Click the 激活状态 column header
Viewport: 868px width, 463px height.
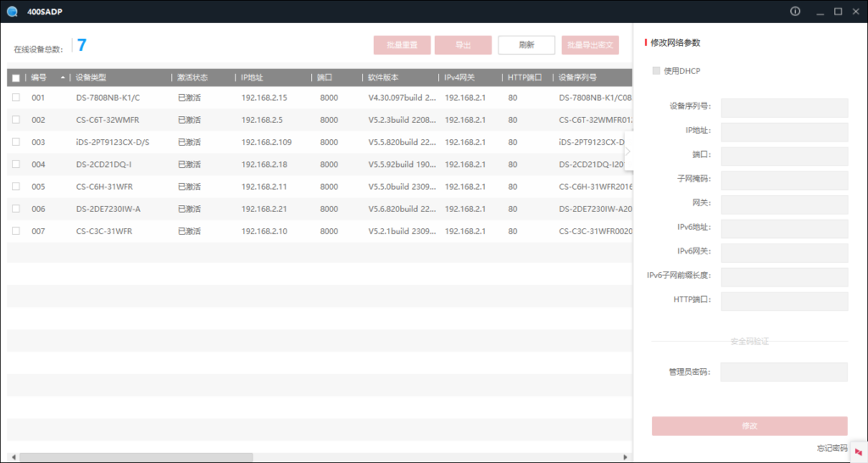(x=192, y=78)
